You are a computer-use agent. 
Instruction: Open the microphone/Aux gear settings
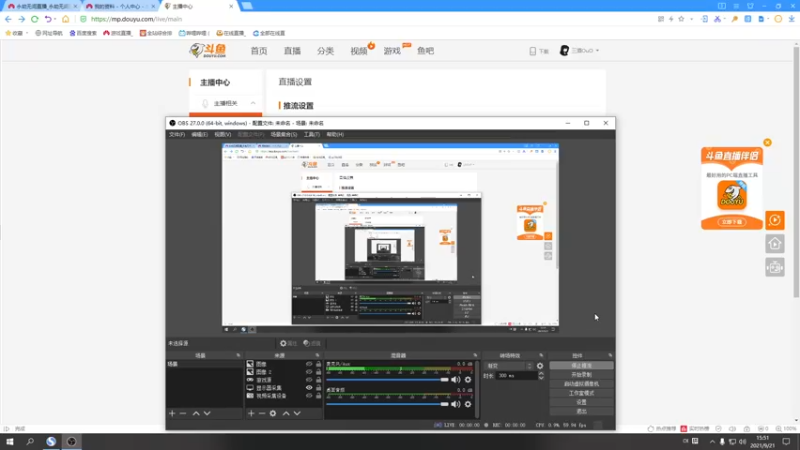point(468,380)
